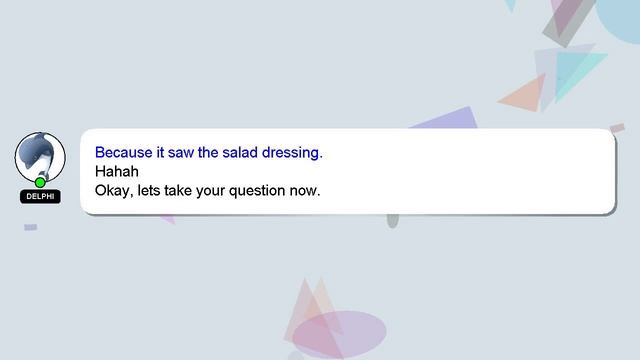Click the "Hahah" message line
Image resolution: width=640 pixels, height=360 pixels.
[117, 171]
